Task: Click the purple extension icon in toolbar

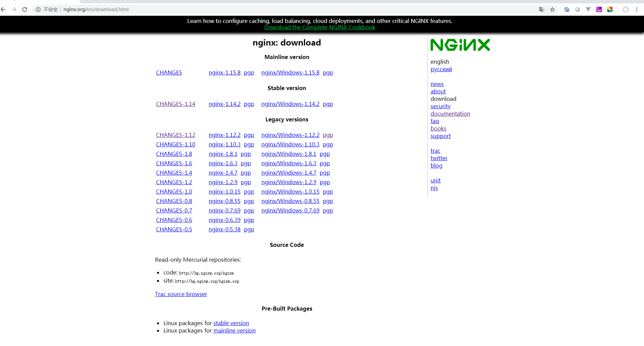Action: click(x=599, y=9)
